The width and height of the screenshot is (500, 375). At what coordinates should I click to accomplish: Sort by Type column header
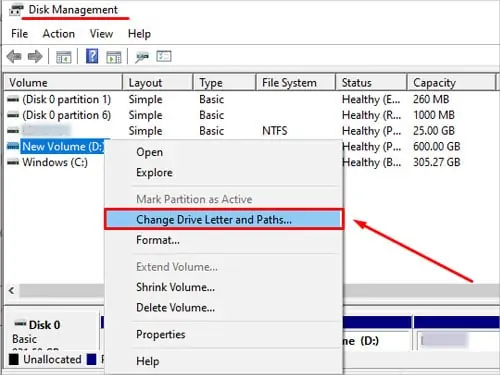tap(225, 83)
